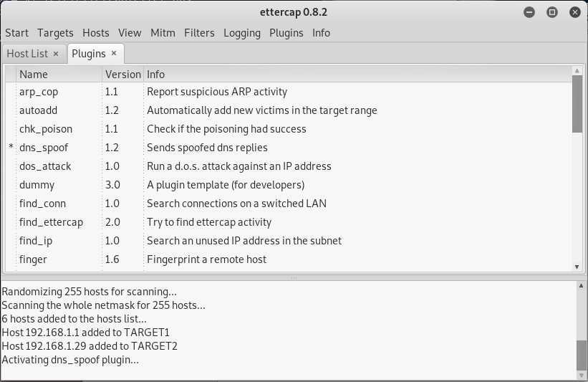
Task: Close the Plugins tab
Action: click(x=114, y=54)
